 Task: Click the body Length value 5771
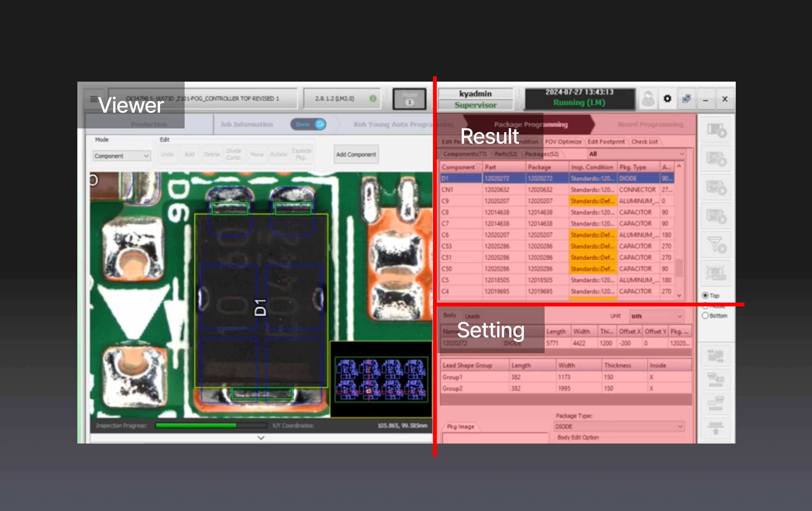(552, 343)
